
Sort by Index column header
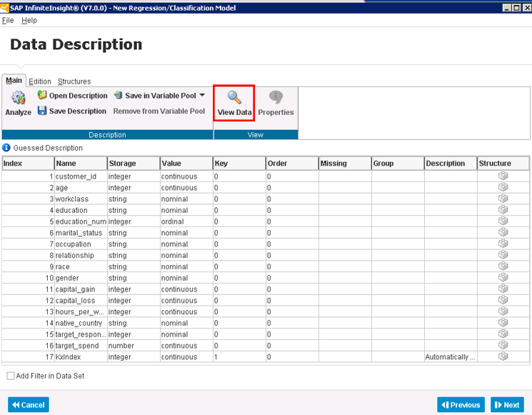tap(28, 164)
